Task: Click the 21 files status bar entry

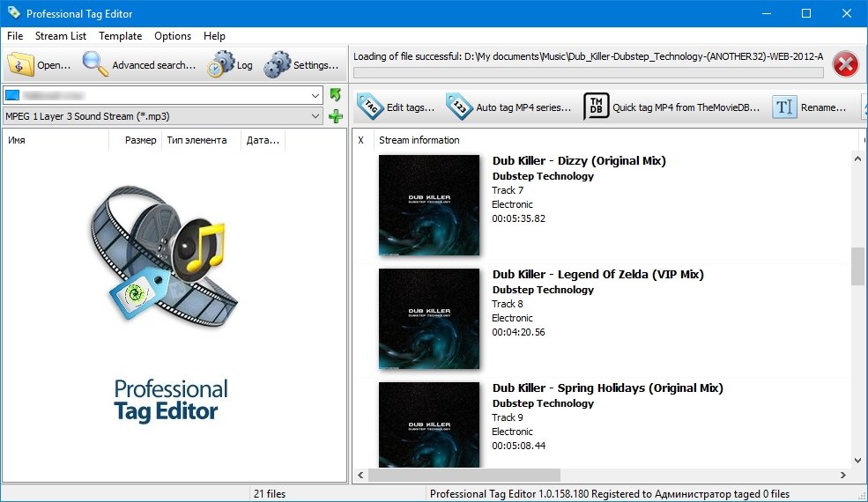Action: [x=270, y=494]
